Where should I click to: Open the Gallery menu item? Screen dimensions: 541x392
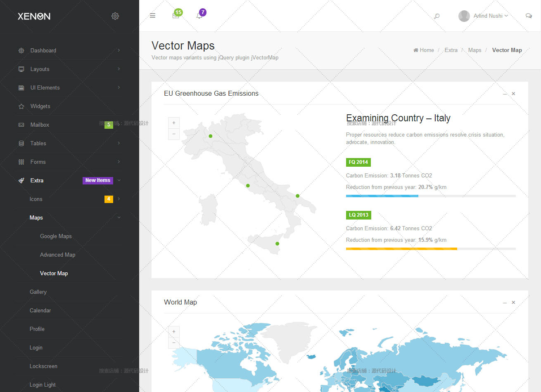(x=38, y=292)
